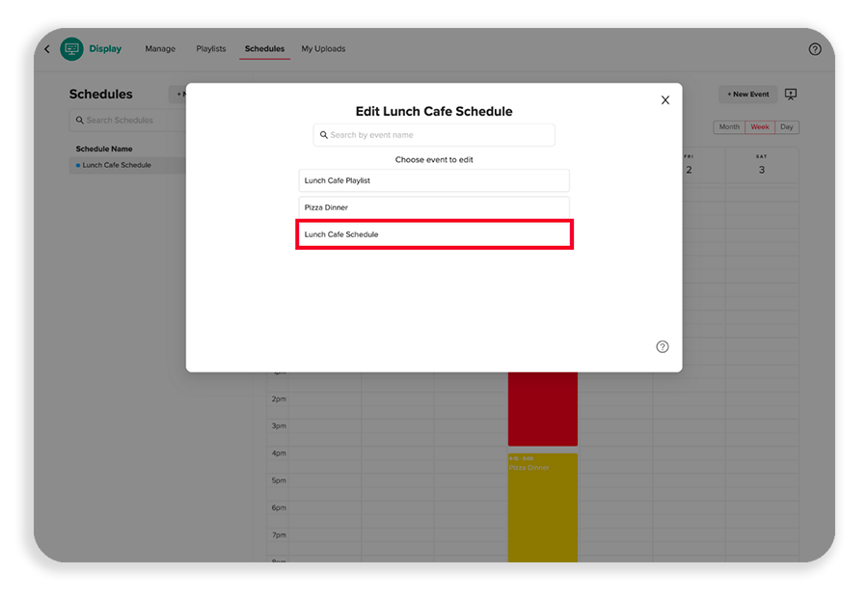Go to My Uploads tab

[323, 49]
